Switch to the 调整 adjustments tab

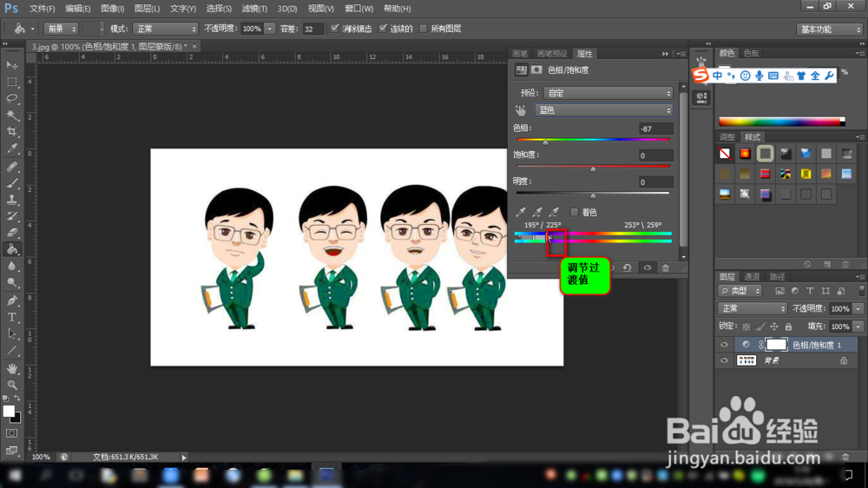(x=727, y=137)
